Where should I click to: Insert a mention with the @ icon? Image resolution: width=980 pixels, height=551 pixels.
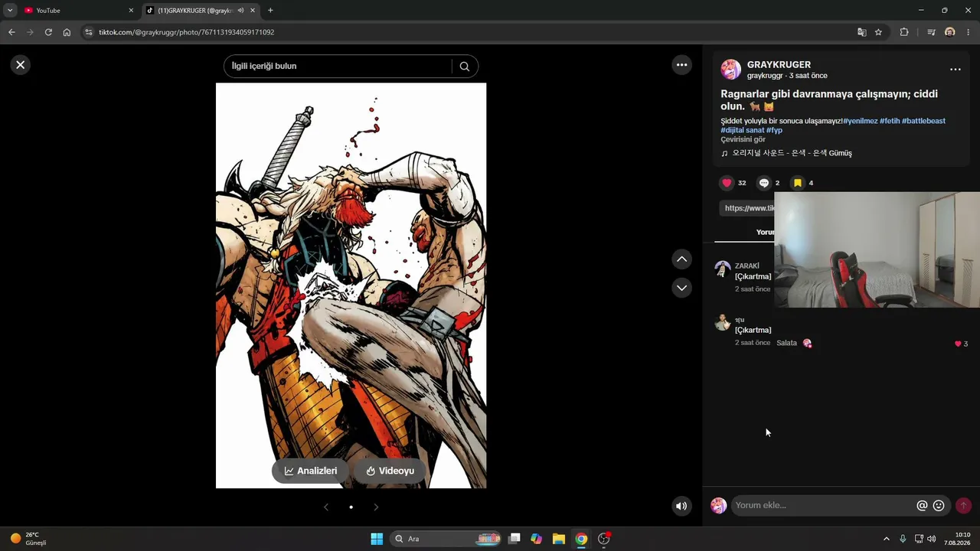pos(922,506)
